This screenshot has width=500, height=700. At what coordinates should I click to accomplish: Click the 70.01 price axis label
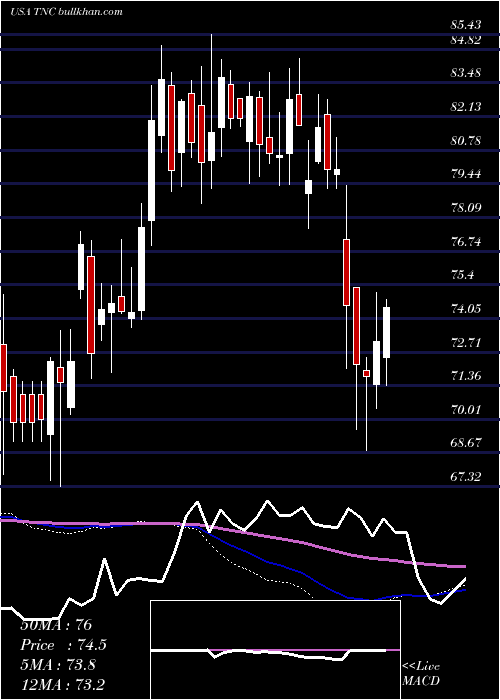point(466,409)
